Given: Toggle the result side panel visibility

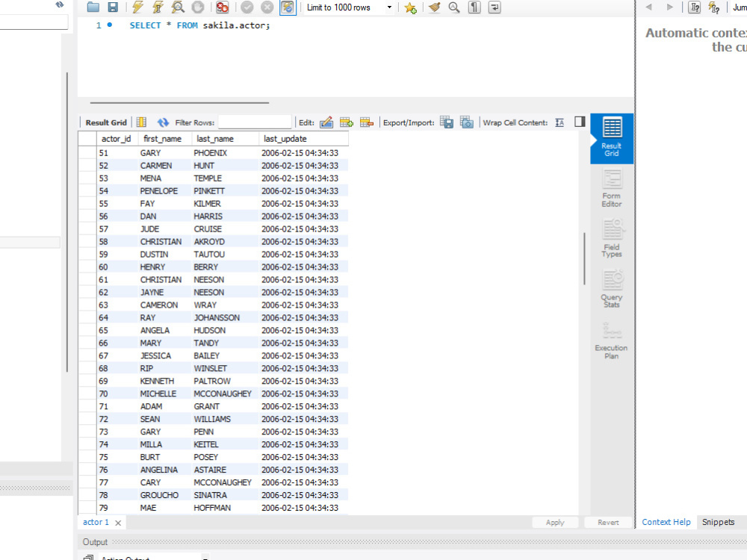Looking at the screenshot, I should (x=580, y=122).
